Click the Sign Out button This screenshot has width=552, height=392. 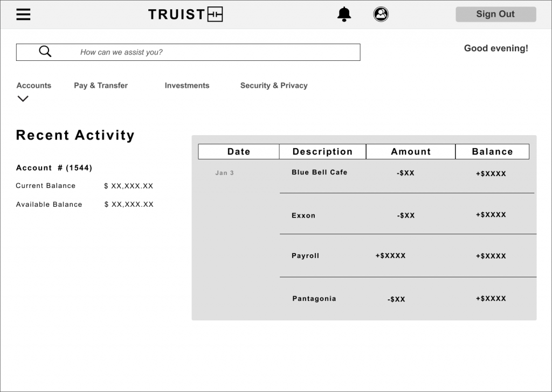495,15
